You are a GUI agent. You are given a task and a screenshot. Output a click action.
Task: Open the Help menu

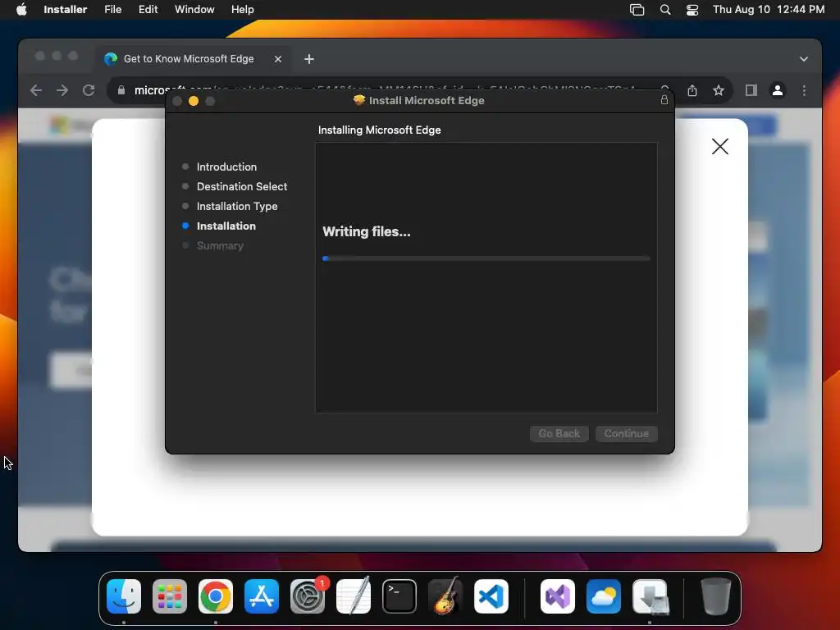[x=243, y=10]
